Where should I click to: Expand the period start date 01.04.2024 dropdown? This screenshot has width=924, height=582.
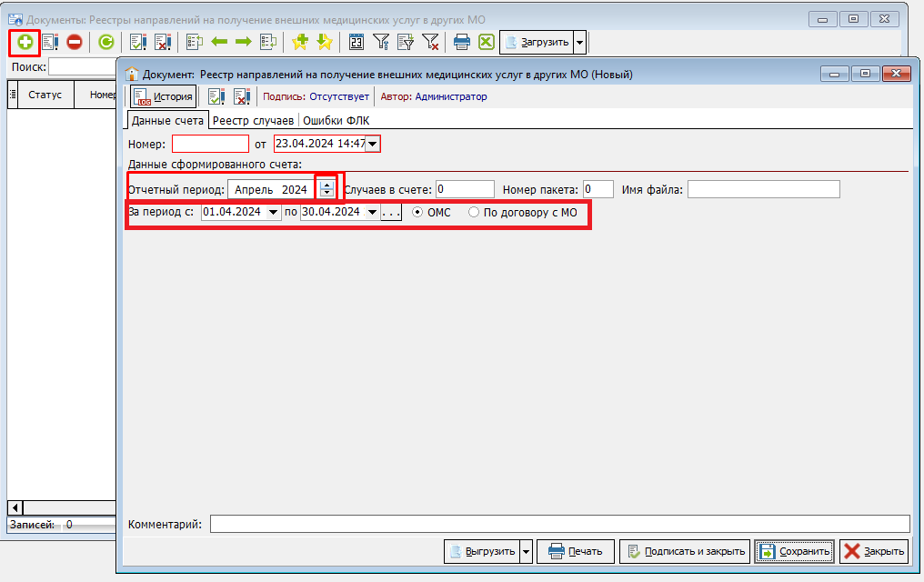point(274,212)
